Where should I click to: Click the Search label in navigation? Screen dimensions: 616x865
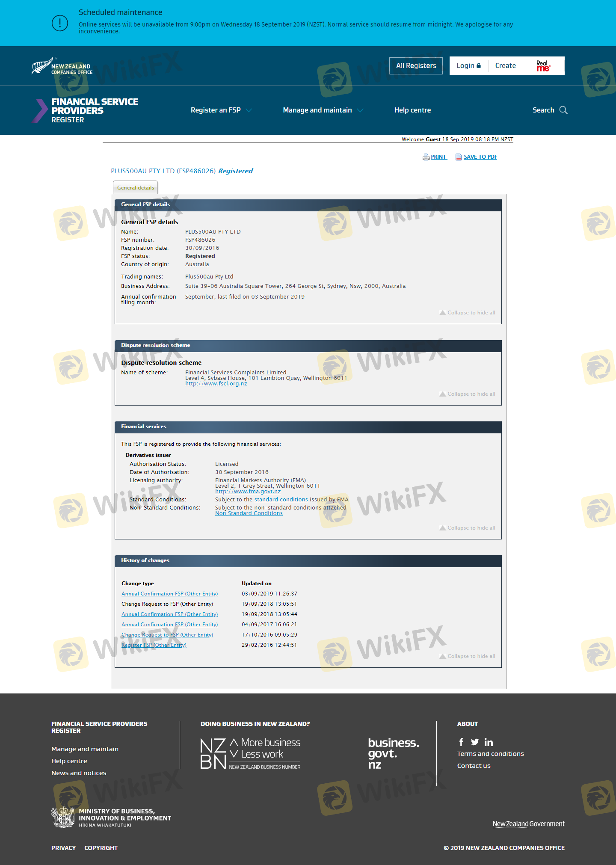coord(543,110)
